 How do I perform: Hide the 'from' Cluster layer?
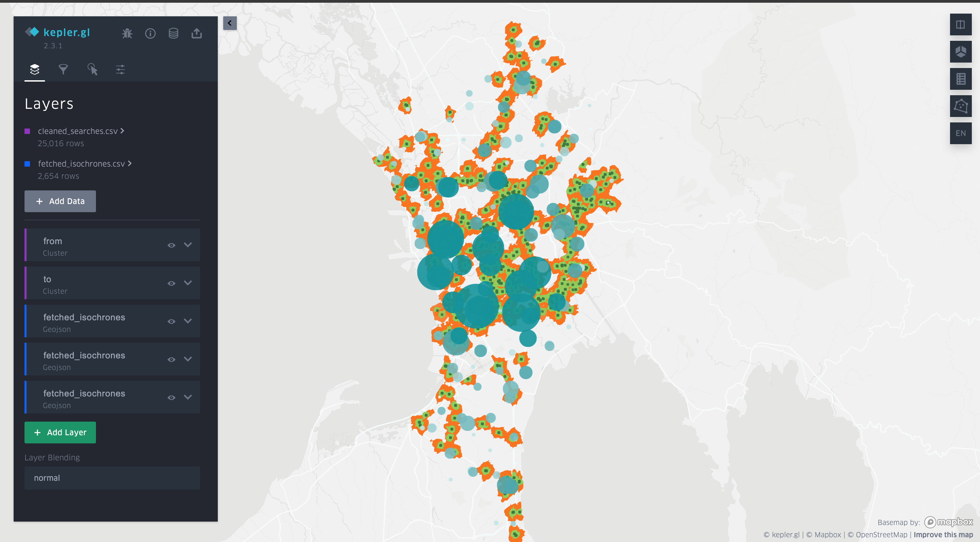(x=171, y=245)
